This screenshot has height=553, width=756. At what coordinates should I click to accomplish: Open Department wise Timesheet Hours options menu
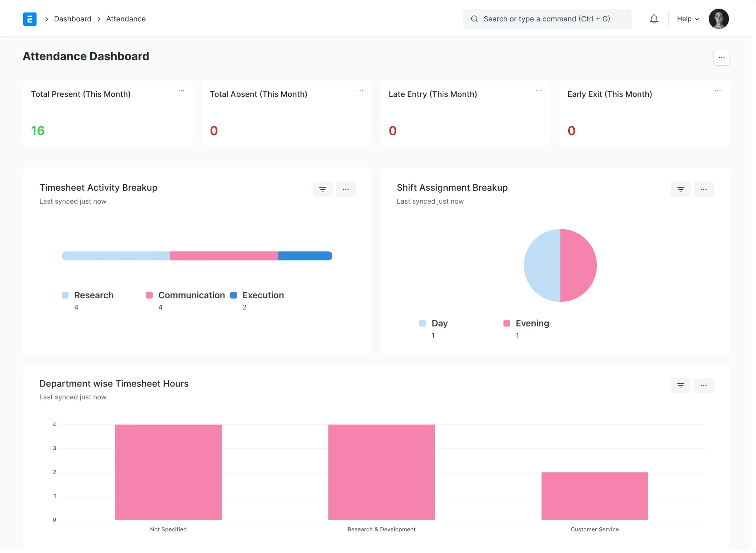tap(703, 385)
